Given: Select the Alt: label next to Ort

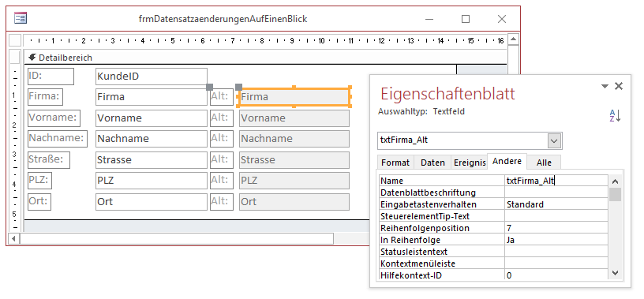Looking at the screenshot, I should (x=222, y=202).
